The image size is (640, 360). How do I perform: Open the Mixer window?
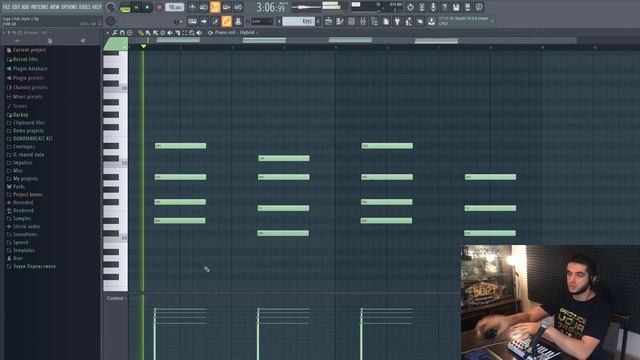363,21
